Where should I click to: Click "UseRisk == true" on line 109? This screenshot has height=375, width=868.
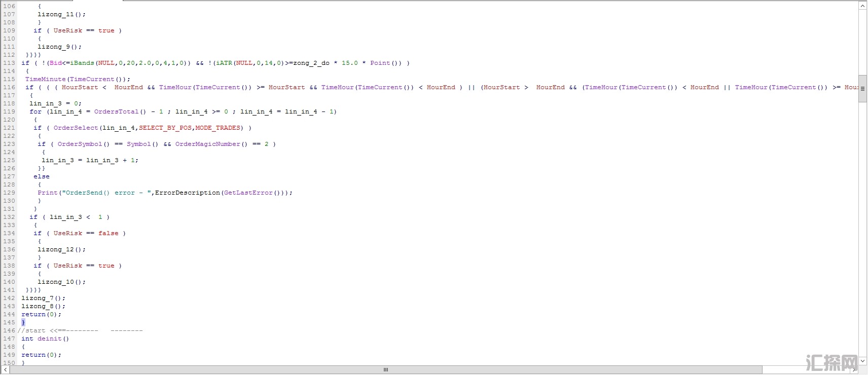(x=84, y=30)
